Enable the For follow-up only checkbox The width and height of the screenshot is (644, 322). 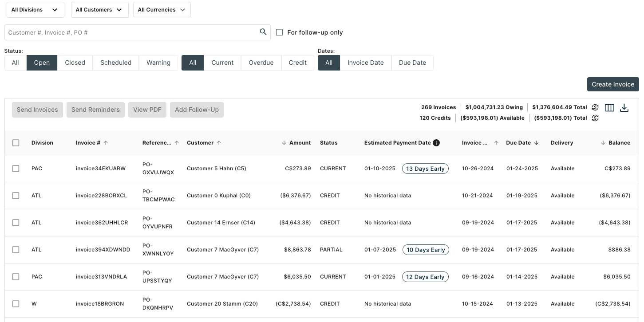[279, 32]
